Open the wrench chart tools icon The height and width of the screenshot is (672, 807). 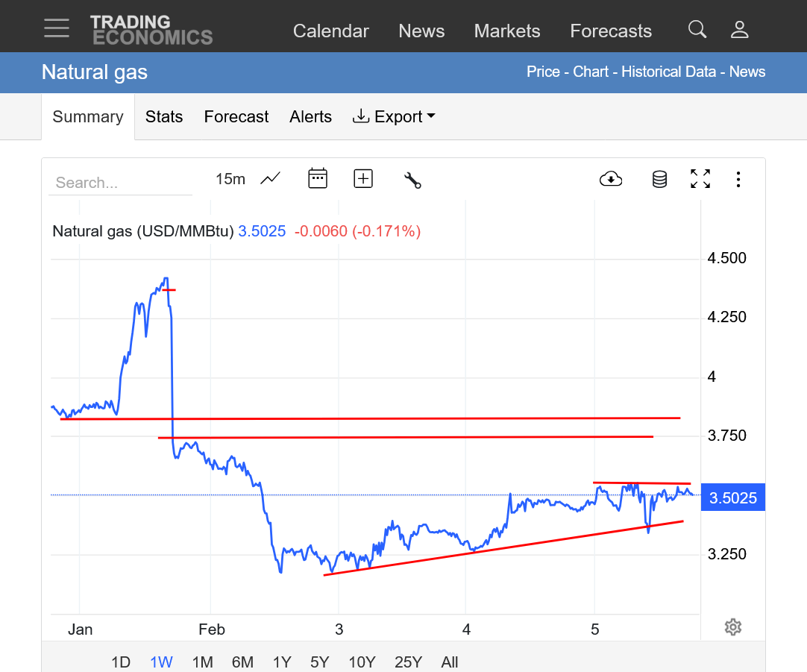pyautogui.click(x=412, y=180)
